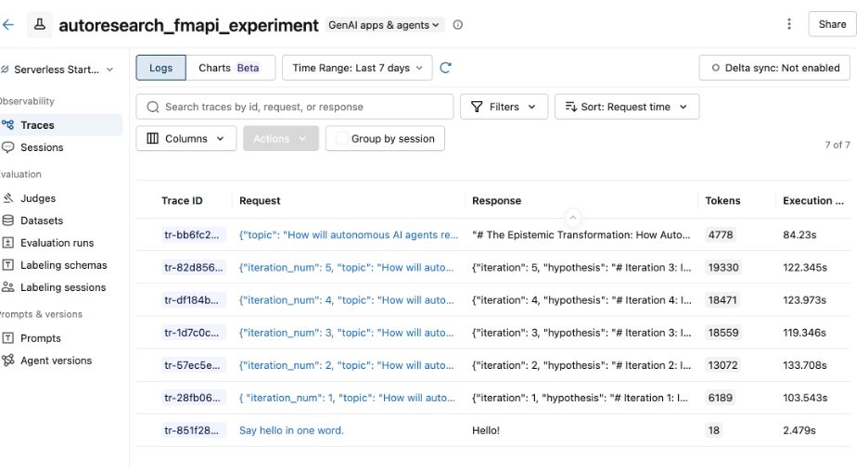Click the back arrow icon
The width and height of the screenshot is (868, 469).
coord(8,25)
